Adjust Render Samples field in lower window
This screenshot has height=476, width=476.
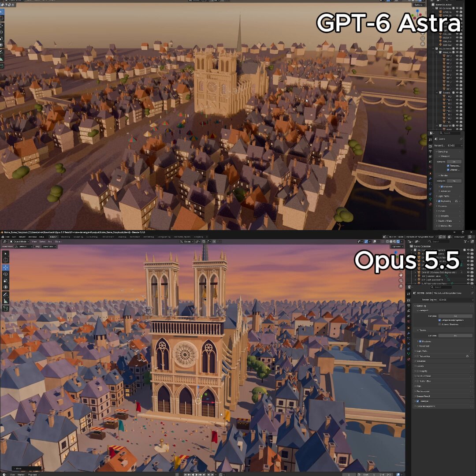pos(455,335)
